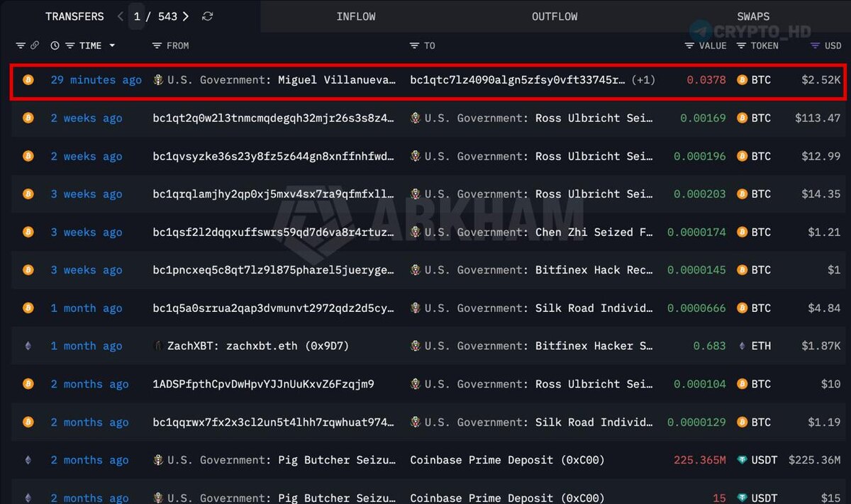Screen dimensions: 851x504
Task: Click BTC token icon in $14.35 row
Action: coord(742,194)
